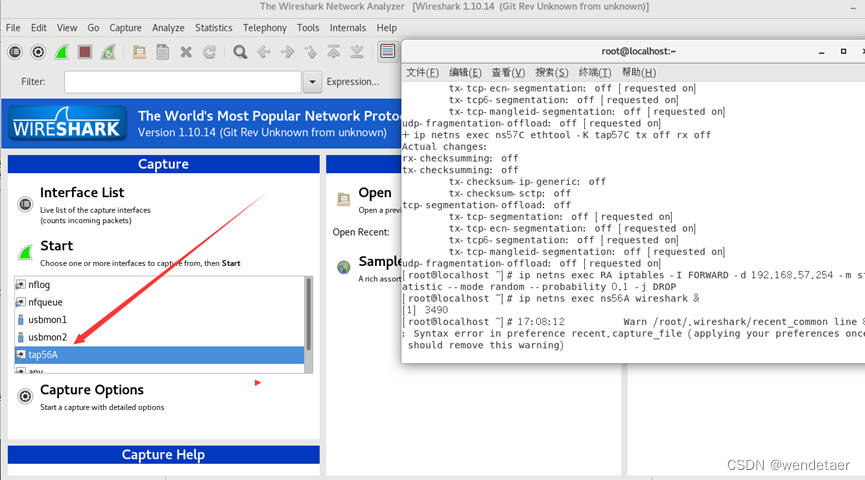Viewport: 865px width, 480px height.
Task: Click the Interface List heading link
Action: [x=82, y=193]
